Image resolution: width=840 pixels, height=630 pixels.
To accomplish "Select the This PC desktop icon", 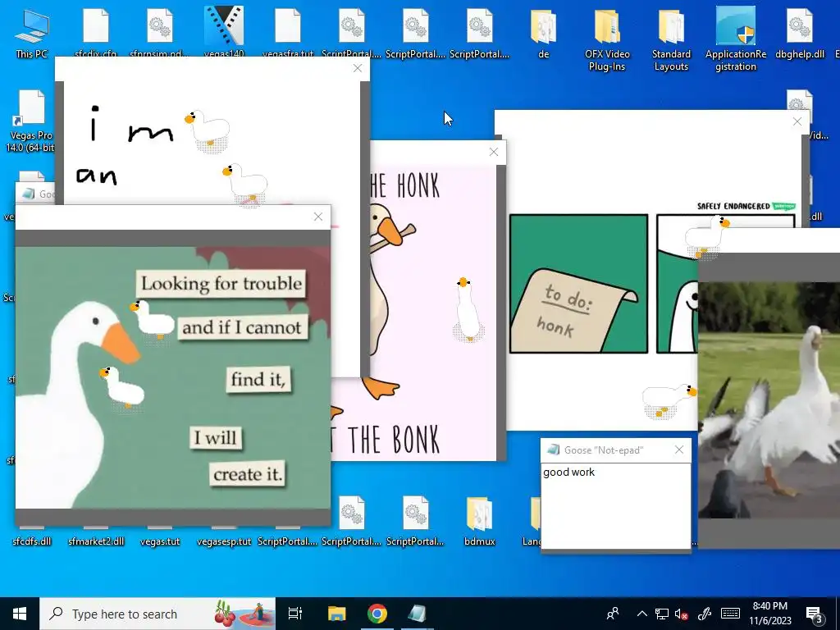I will click(x=32, y=32).
